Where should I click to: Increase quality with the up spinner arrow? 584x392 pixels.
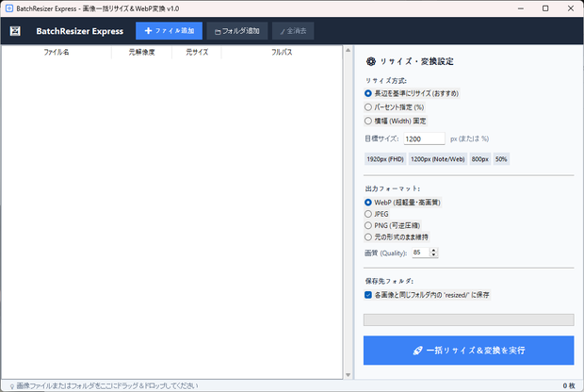[x=433, y=250]
